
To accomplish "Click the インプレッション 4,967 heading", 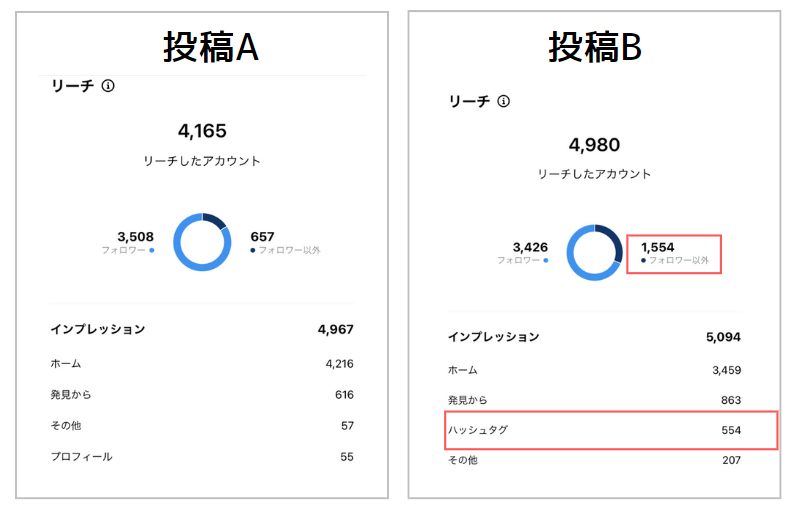I will (x=202, y=329).
